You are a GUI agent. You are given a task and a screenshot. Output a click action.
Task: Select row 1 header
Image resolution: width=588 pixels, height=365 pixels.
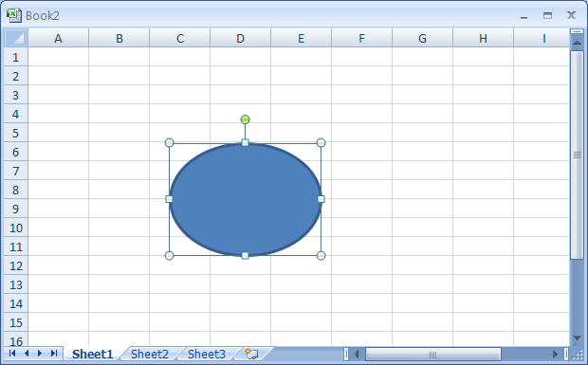(x=16, y=57)
